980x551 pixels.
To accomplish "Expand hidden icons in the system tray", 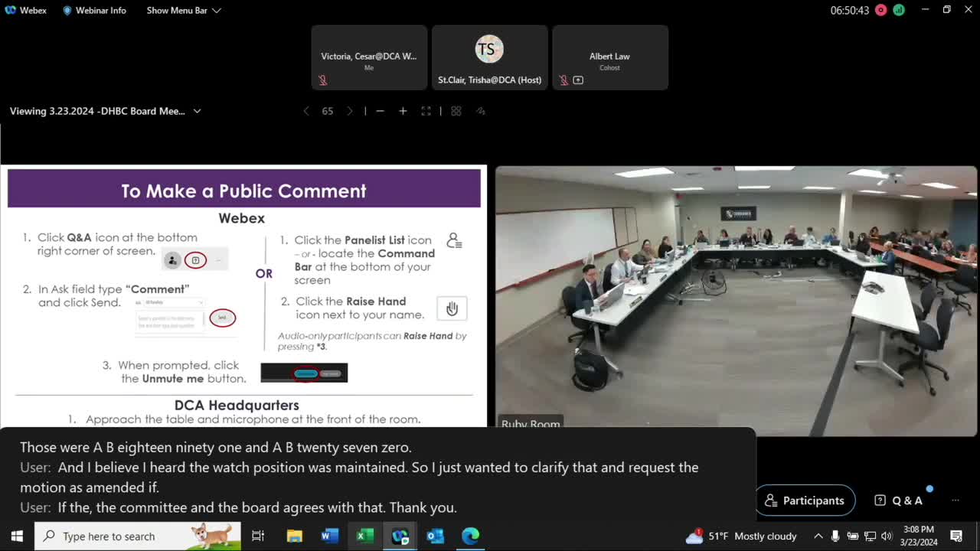I will (818, 536).
